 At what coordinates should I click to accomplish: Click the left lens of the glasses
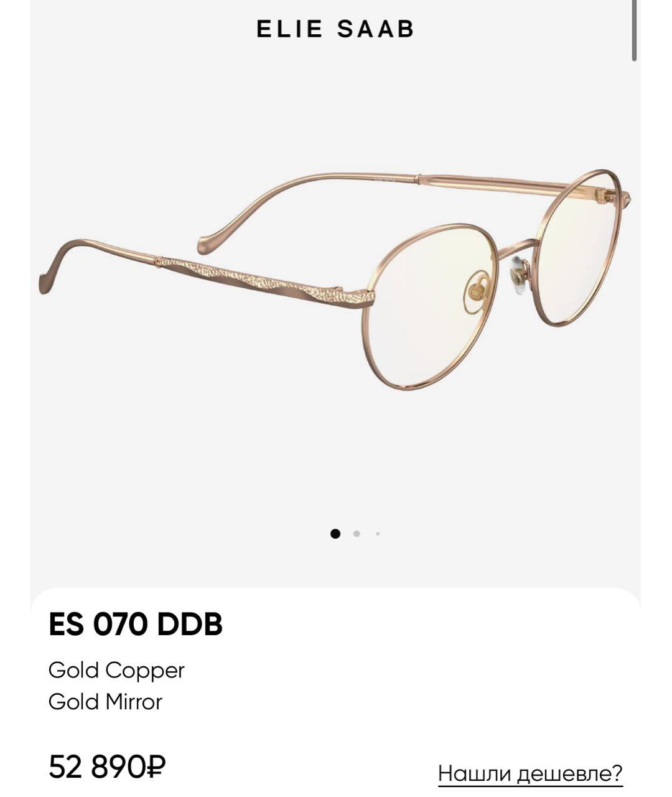click(x=429, y=307)
